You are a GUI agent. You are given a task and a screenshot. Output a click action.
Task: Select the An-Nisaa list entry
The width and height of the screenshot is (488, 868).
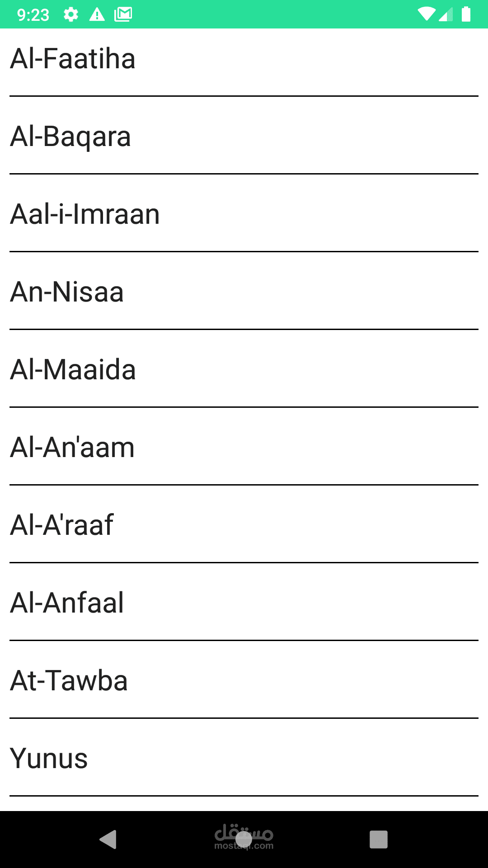coord(244,291)
